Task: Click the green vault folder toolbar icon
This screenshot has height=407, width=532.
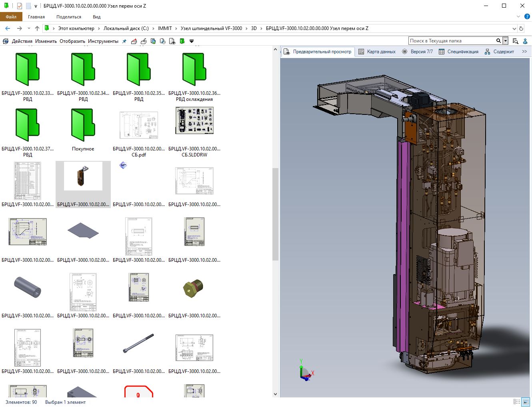Action: click(x=182, y=41)
